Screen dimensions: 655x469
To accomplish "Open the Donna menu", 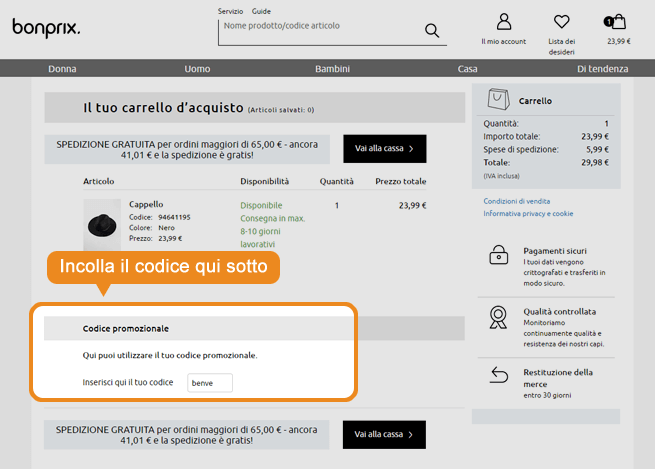I will pos(62,69).
